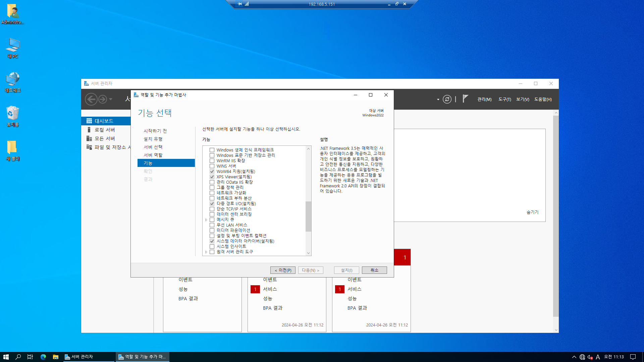Enable the 그룹 정책 관리 checkbox

click(212, 188)
